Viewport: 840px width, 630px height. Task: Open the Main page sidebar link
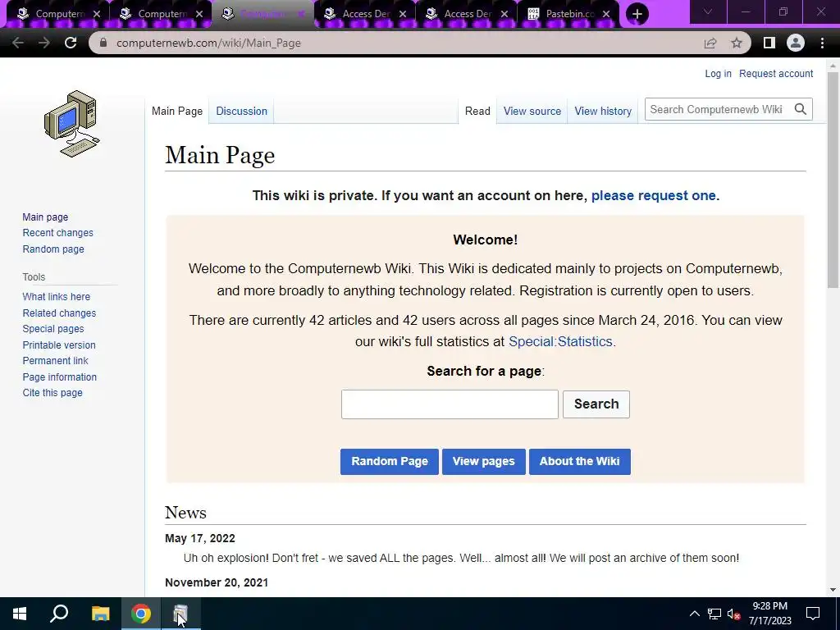coord(45,217)
